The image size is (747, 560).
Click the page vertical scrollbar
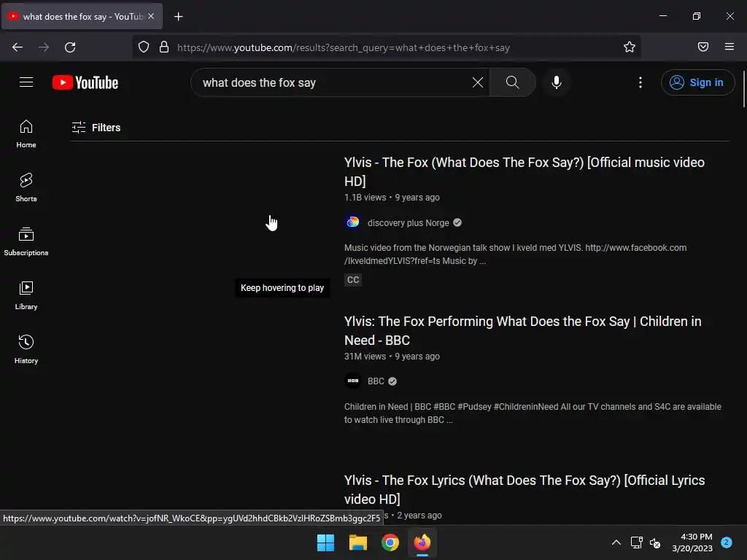coord(743,90)
